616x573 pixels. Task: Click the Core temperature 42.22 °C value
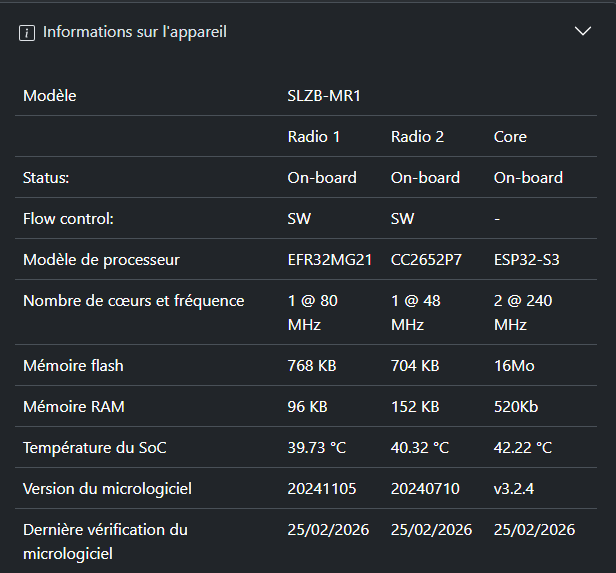(523, 448)
